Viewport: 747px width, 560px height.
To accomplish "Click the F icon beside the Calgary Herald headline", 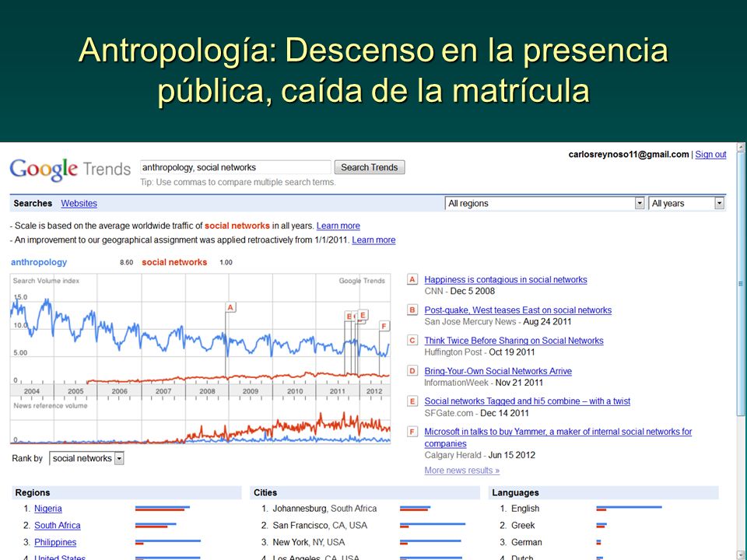I will 412,432.
